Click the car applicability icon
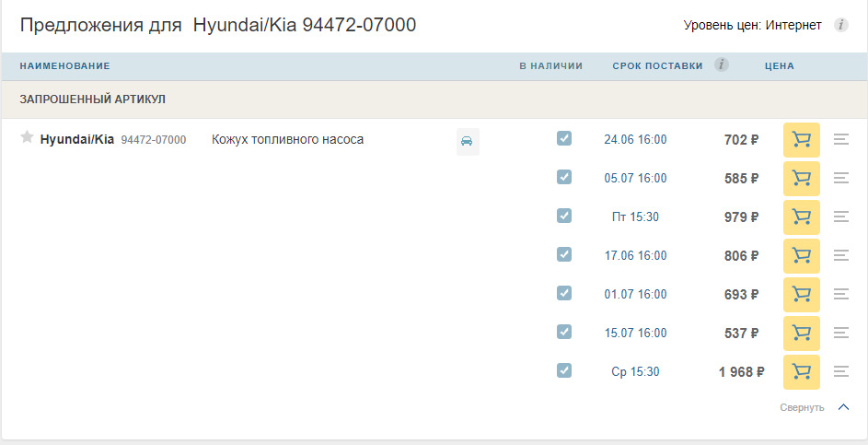 (x=468, y=141)
